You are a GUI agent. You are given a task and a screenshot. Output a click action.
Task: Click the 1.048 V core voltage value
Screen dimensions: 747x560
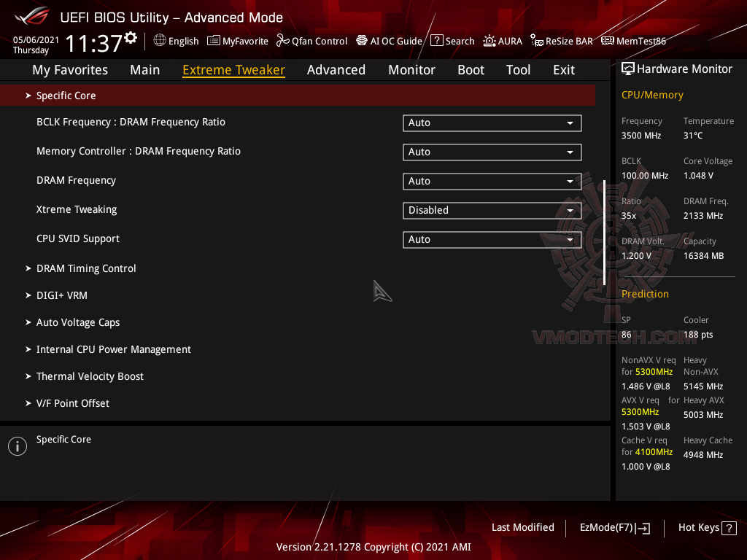[x=698, y=176]
